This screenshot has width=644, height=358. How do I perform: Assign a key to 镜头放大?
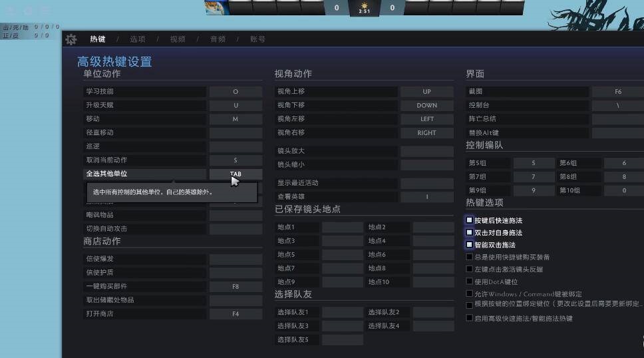click(427, 151)
